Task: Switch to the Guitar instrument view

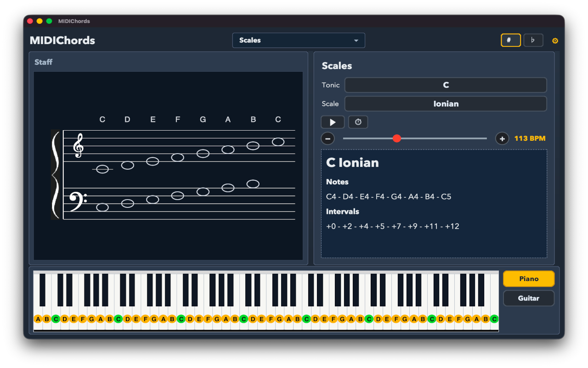Action: click(528, 298)
